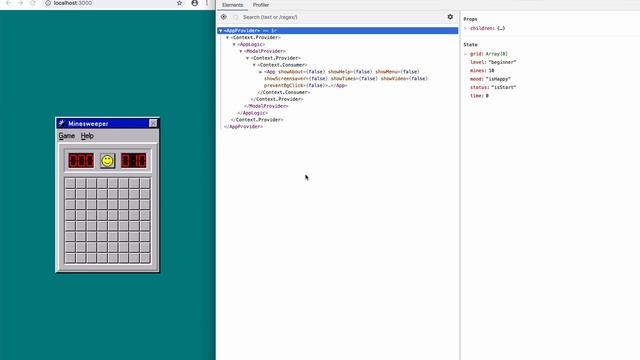
Task: Expand the grid Array state
Action: coord(465,54)
